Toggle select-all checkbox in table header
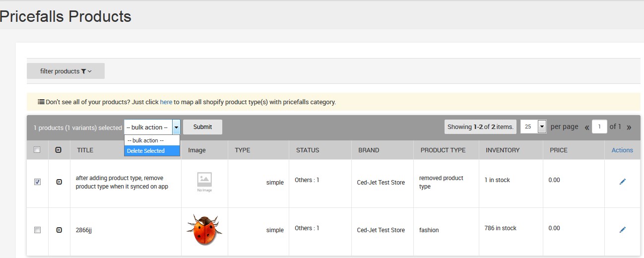644x258 pixels. pos(37,150)
